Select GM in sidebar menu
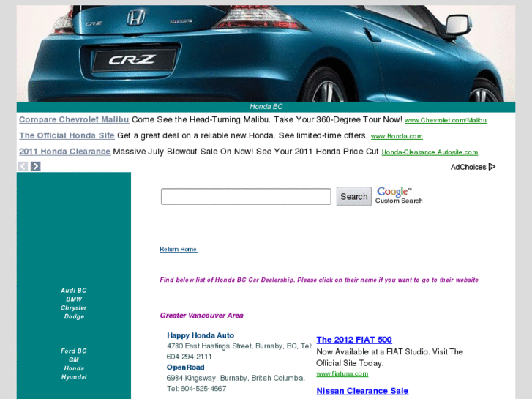This screenshot has height=399, width=532. coord(74,359)
